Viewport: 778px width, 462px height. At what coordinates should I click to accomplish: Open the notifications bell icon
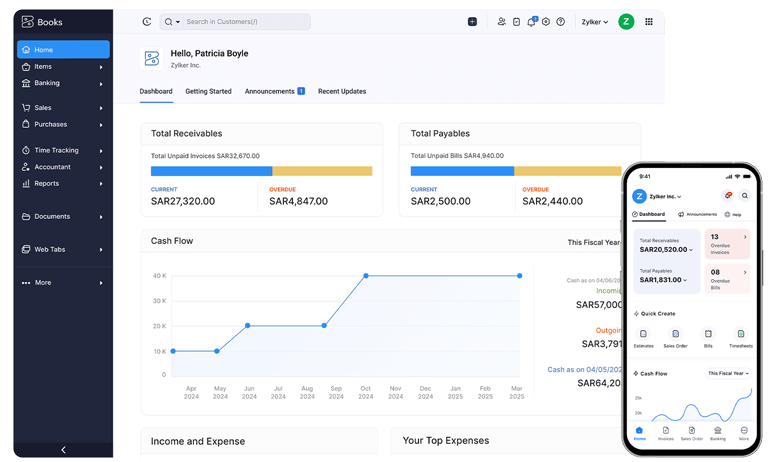[x=531, y=21]
